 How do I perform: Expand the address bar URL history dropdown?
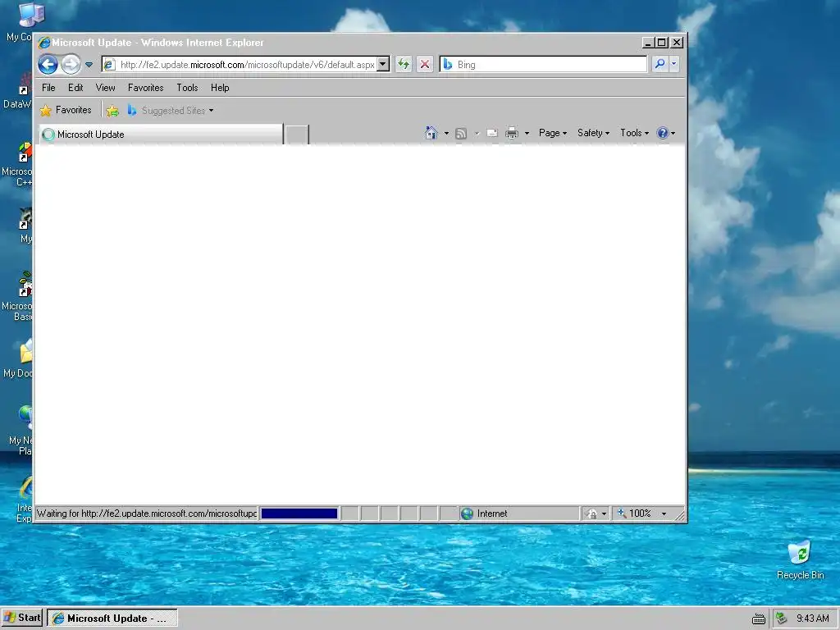(383, 64)
